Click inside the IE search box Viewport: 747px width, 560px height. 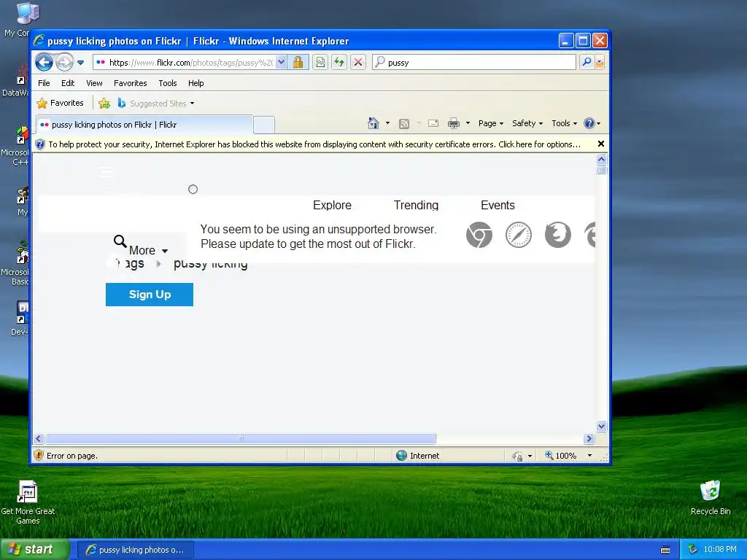(x=474, y=63)
